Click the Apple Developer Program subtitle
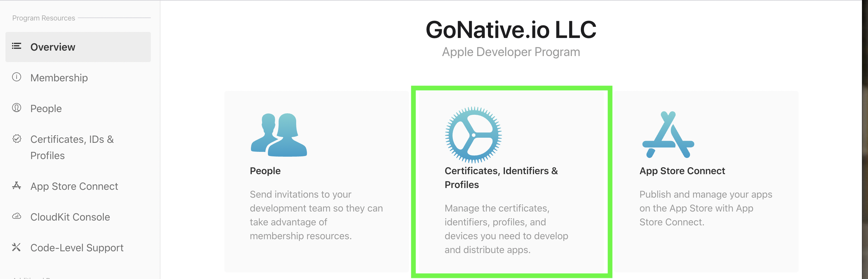Viewport: 868px width, 279px height. (x=511, y=52)
